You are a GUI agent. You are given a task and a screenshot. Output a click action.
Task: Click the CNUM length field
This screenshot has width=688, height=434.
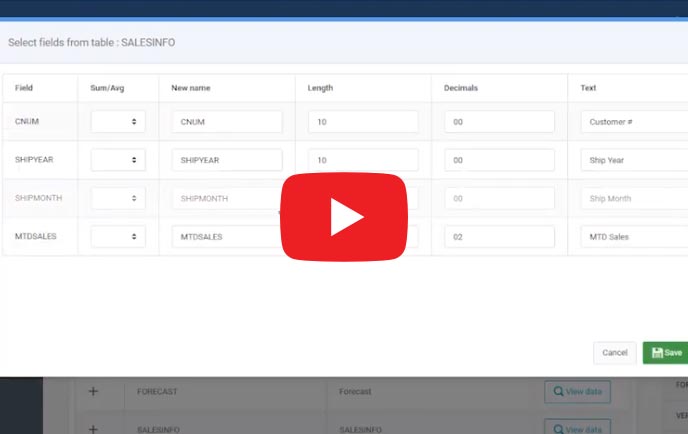click(362, 122)
